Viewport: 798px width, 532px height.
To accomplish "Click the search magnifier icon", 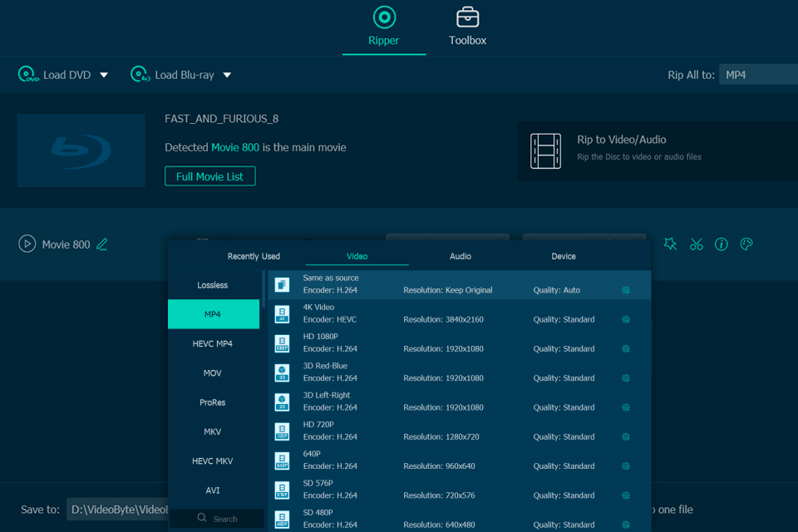I will [202, 518].
